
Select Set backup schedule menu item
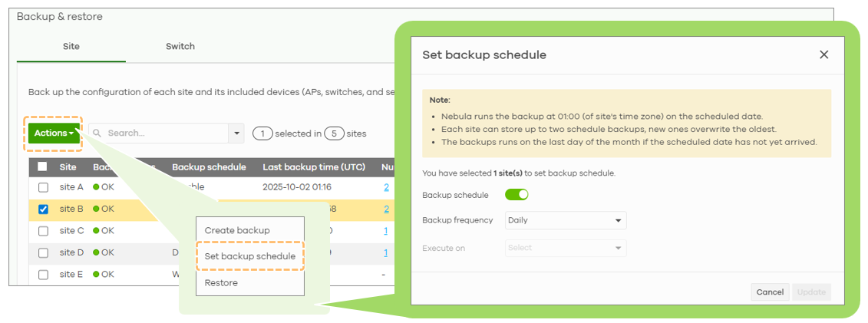tap(250, 256)
